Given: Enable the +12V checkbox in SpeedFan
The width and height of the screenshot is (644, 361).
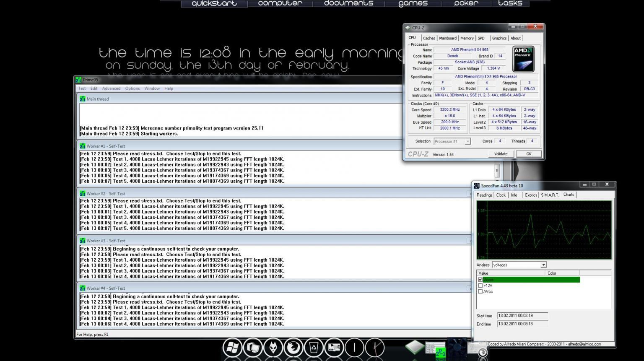Looking at the screenshot, I should (480, 286).
